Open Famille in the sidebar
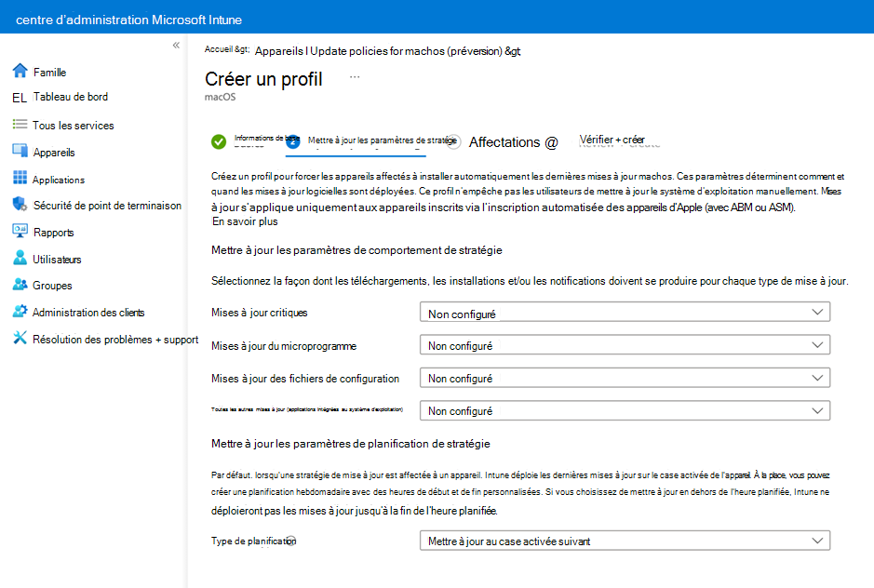 tap(49, 73)
